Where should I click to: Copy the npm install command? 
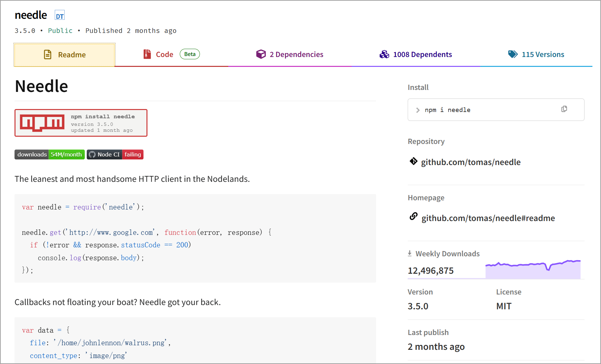564,109
